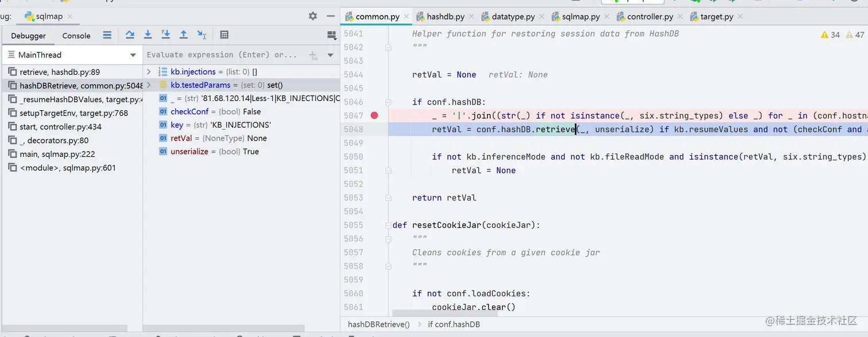
Task: Select frame setupTargetEnv, target.py:768
Action: tap(72, 113)
